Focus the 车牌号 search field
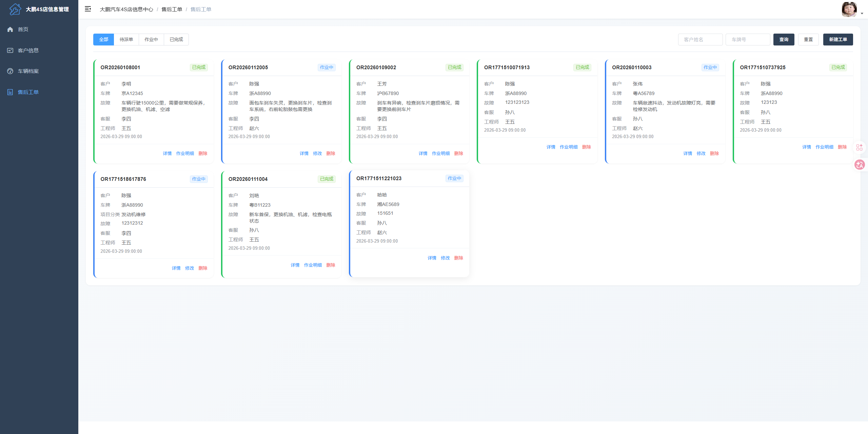The image size is (868, 434). [x=748, y=40]
